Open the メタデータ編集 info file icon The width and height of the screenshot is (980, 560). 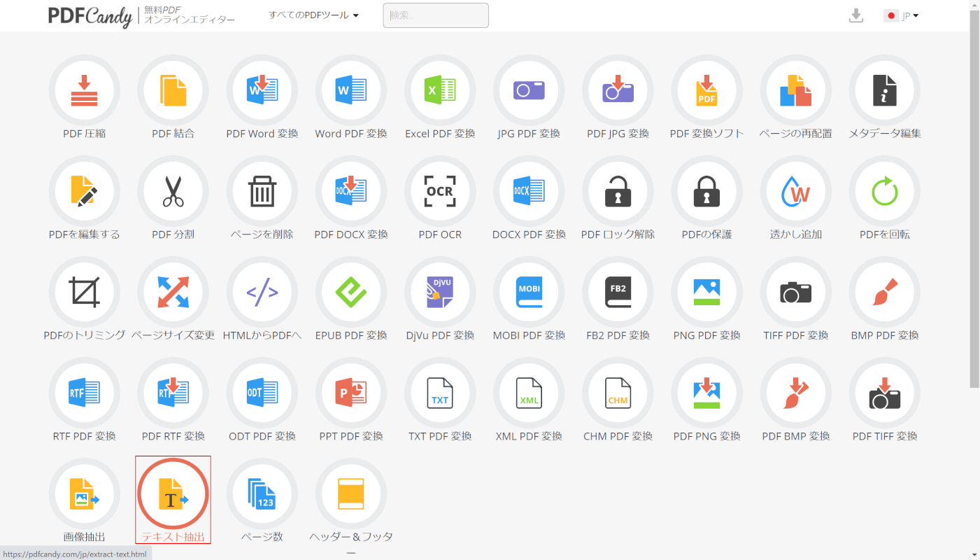click(x=884, y=91)
